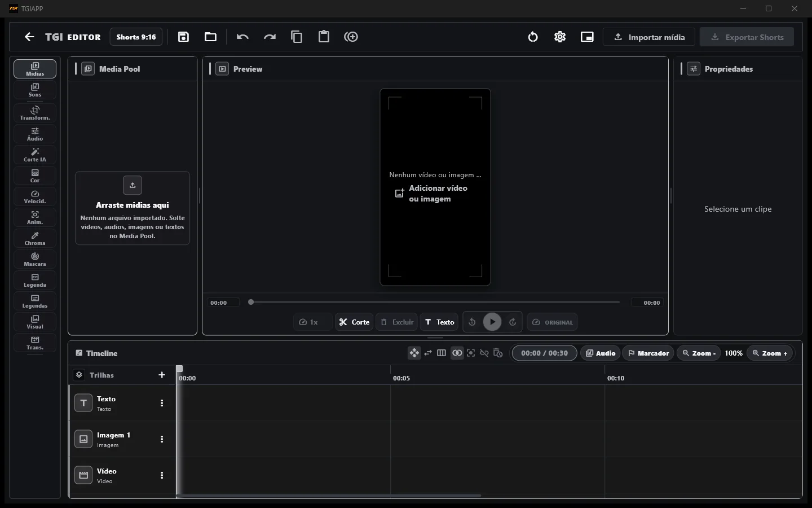Click Adicionar vídeo ou imagem in preview
Viewport: 812px width, 508px height.
431,194
